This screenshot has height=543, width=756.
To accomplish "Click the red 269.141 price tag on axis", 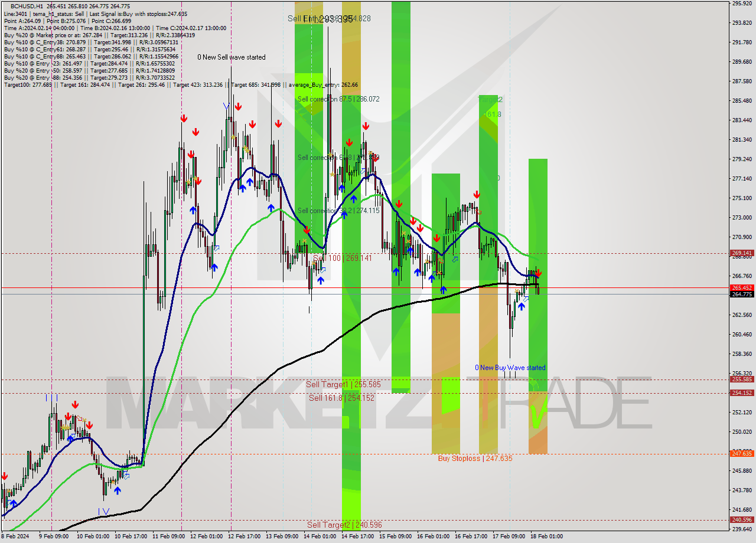I will 742,253.
